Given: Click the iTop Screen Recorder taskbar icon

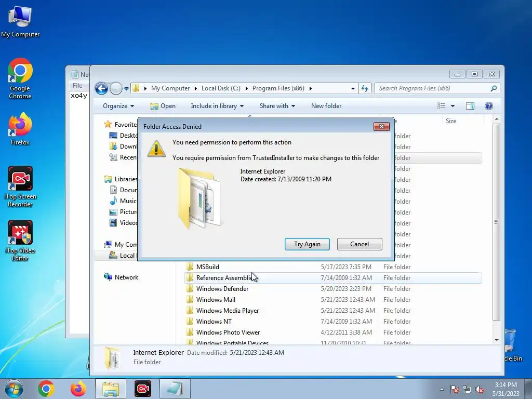Looking at the screenshot, I should tap(143, 389).
